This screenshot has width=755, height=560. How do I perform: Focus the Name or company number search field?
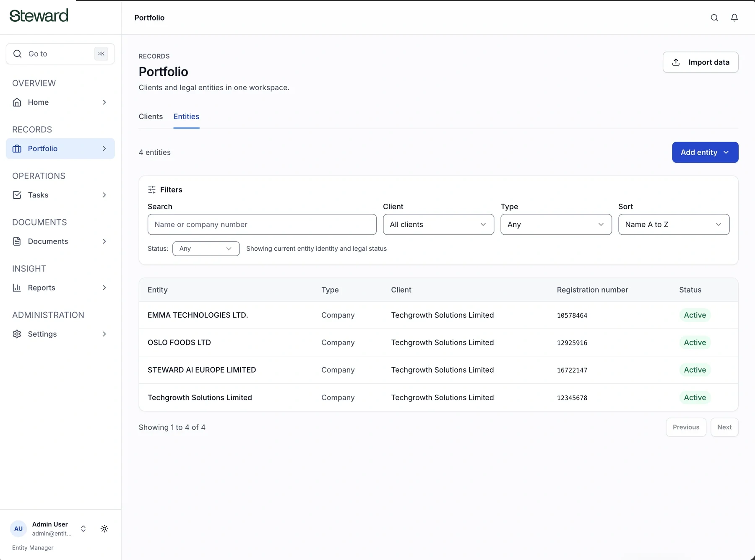pyautogui.click(x=262, y=225)
